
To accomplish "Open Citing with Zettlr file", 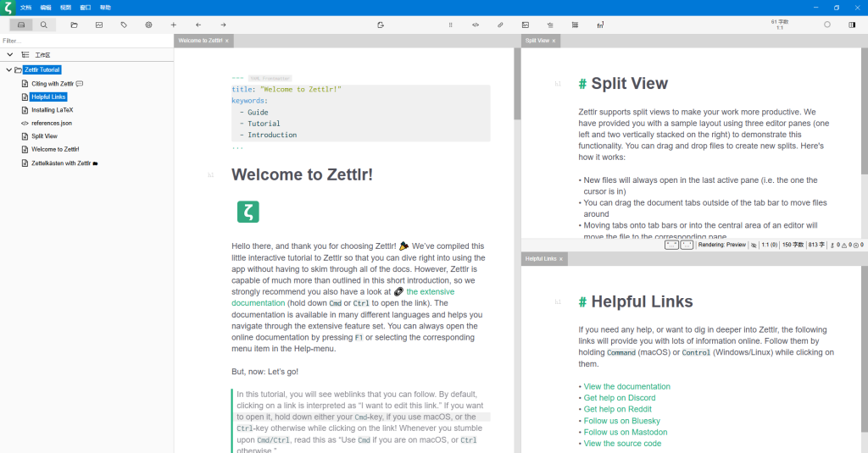I will pyautogui.click(x=53, y=84).
